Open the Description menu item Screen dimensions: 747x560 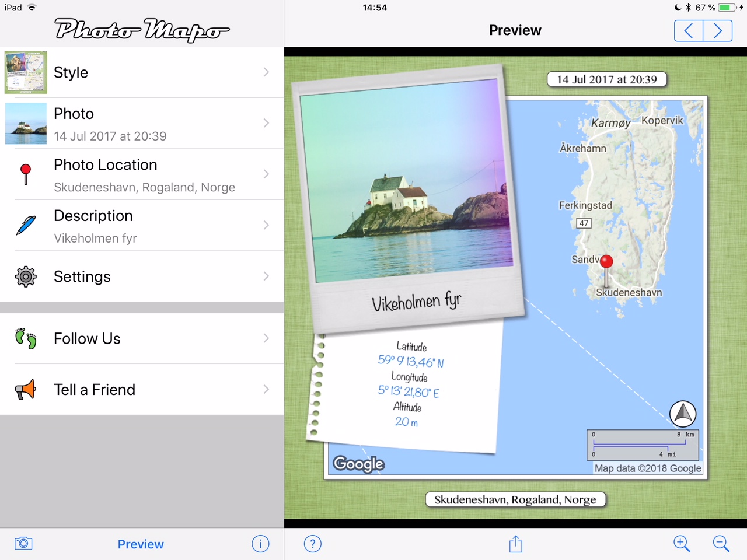click(142, 226)
